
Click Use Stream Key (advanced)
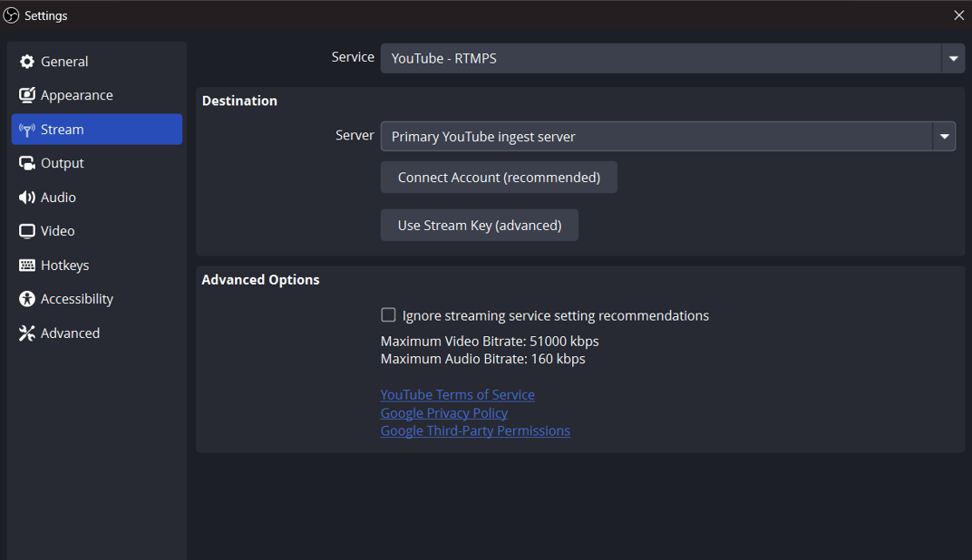(x=479, y=225)
